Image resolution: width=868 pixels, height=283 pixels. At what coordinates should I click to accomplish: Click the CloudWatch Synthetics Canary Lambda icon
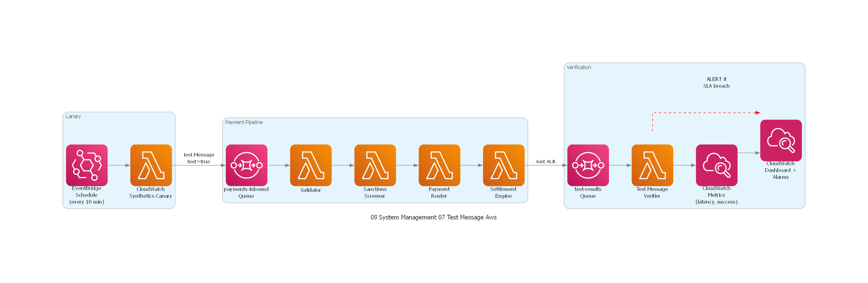[151, 165]
